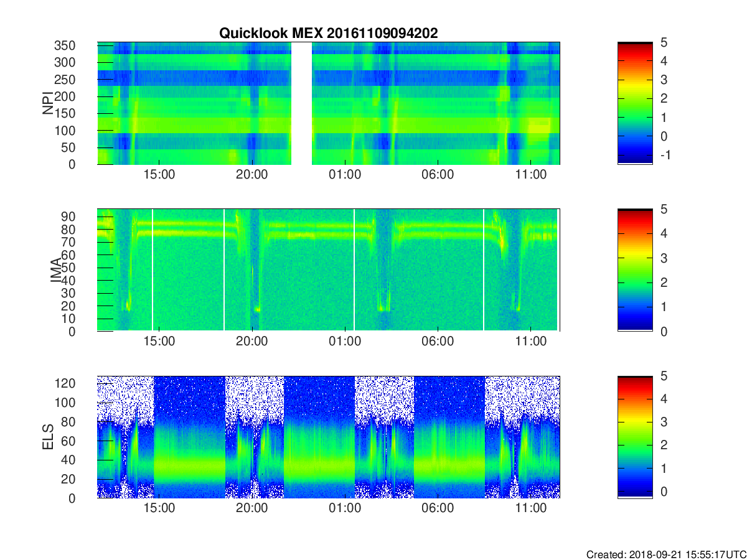Viewport: 747px width, 560px height.
Task: Click the Created 2018-09-21 timestamp text
Action: pos(665,554)
